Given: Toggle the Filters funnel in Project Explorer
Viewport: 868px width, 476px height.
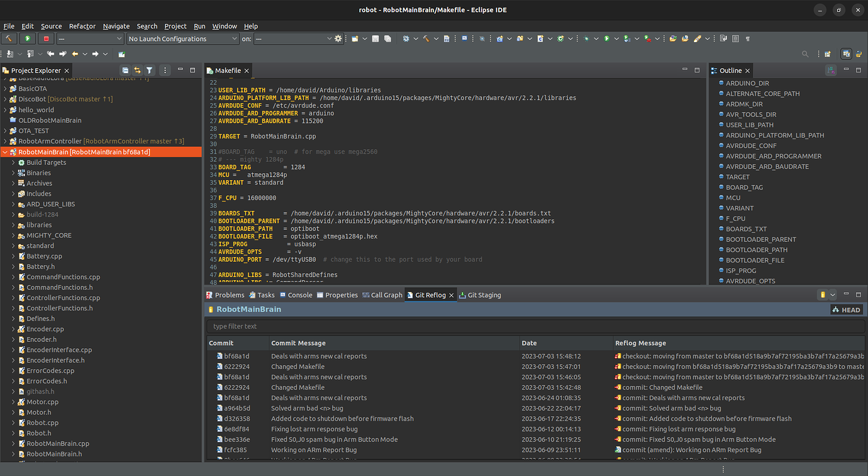Looking at the screenshot, I should point(150,70).
